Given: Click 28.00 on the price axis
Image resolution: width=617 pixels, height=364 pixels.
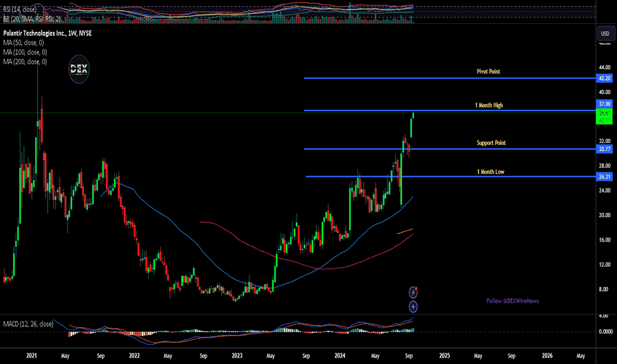Looking at the screenshot, I should point(604,165).
